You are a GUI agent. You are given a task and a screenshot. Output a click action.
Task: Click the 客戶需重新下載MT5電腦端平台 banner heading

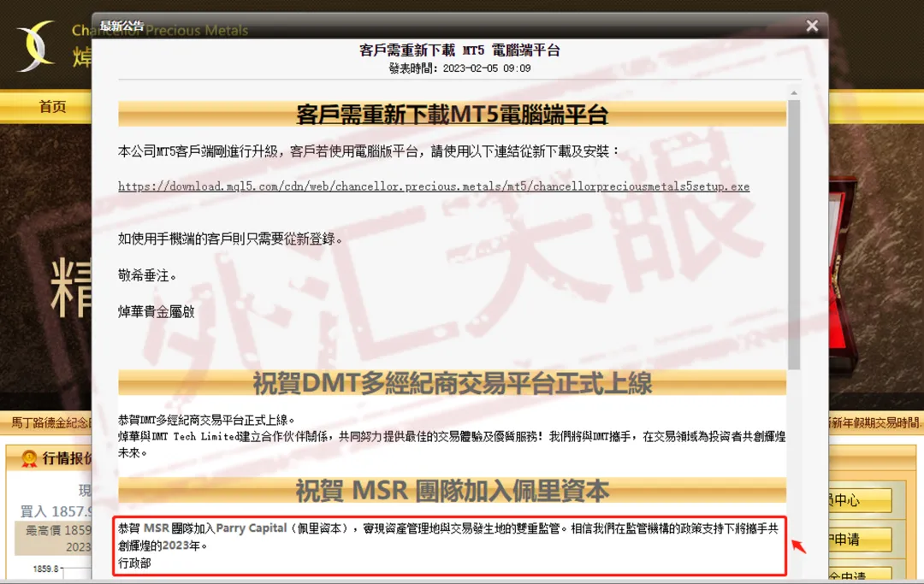click(452, 115)
